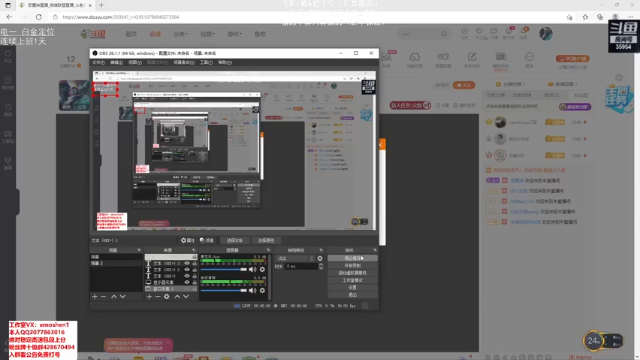Pop out OBS Transitions dock header icon
The width and height of the screenshot is (640, 360).
tap(321, 250)
